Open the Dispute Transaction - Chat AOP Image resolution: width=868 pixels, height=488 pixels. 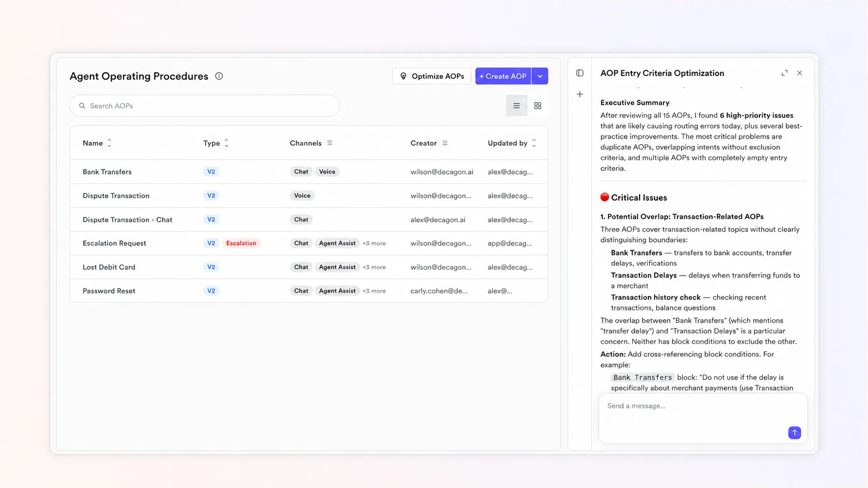click(309, 219)
